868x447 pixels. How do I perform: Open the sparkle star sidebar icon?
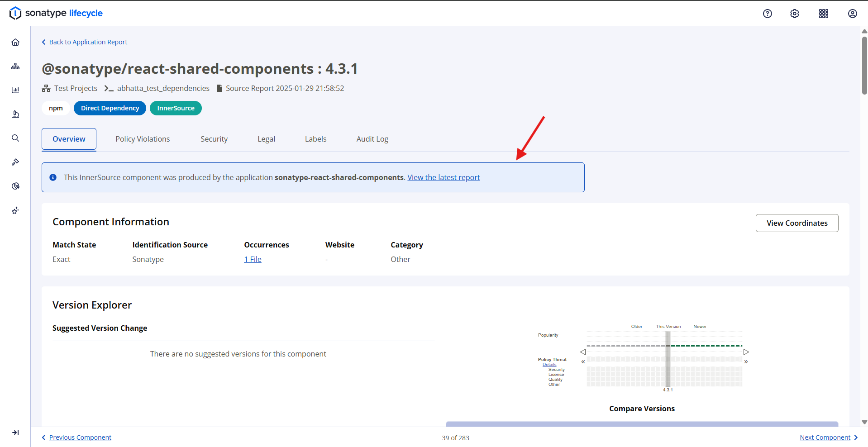tap(15, 210)
